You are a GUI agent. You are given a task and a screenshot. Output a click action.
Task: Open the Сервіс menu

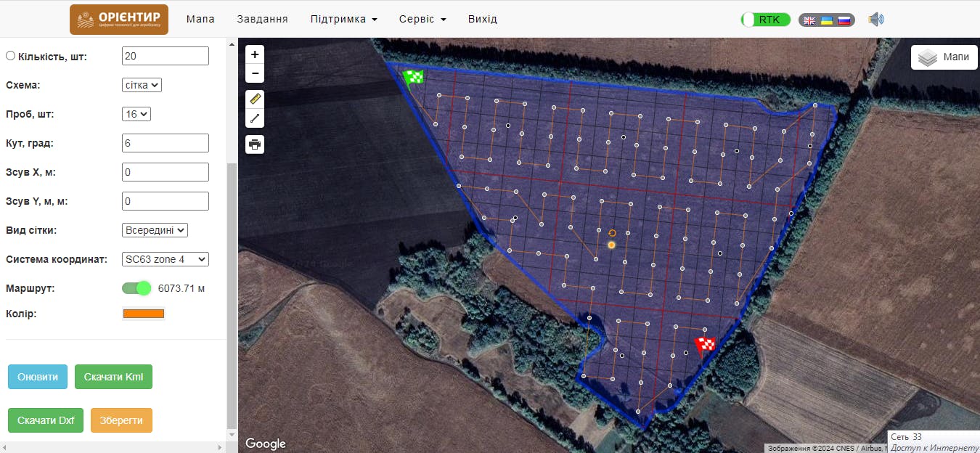(422, 19)
